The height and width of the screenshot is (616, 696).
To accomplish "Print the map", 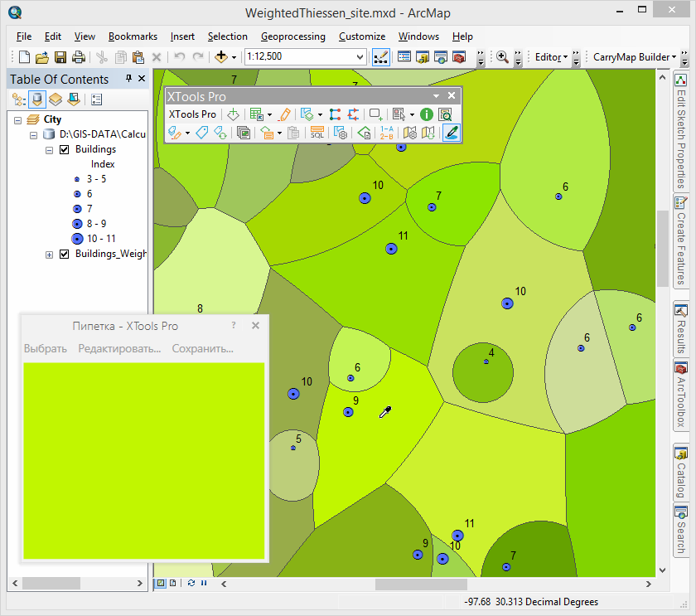I will click(x=79, y=57).
